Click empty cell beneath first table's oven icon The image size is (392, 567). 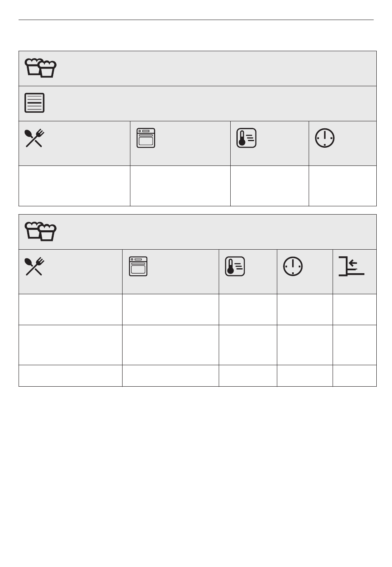coord(180,186)
